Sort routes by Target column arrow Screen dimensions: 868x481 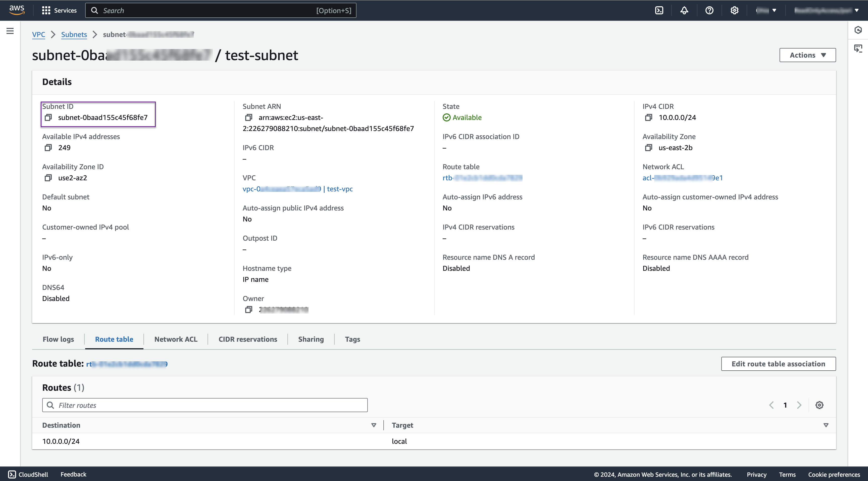coord(826,425)
